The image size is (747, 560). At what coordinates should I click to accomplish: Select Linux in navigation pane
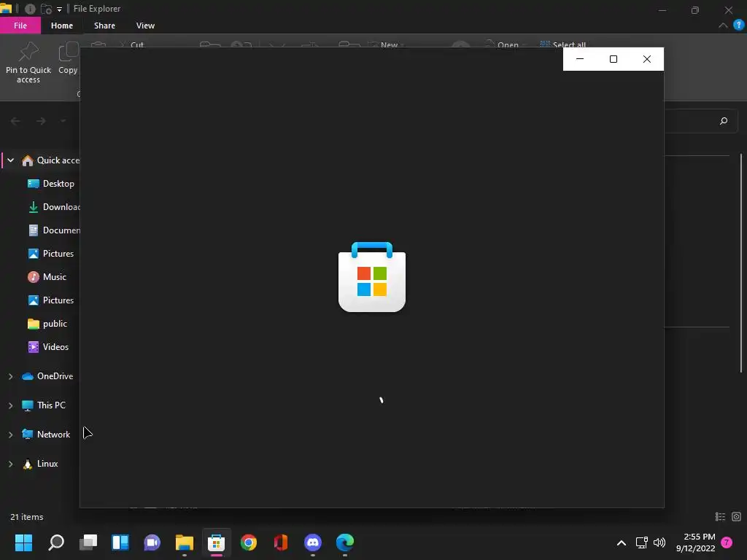pyautogui.click(x=41, y=464)
